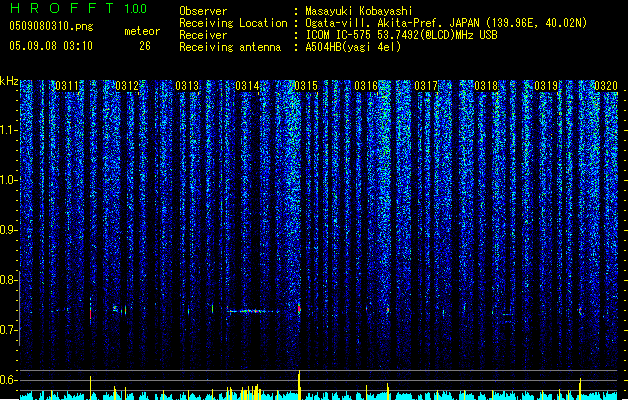Click the time marker 0318
629x400 pixels.
point(486,86)
